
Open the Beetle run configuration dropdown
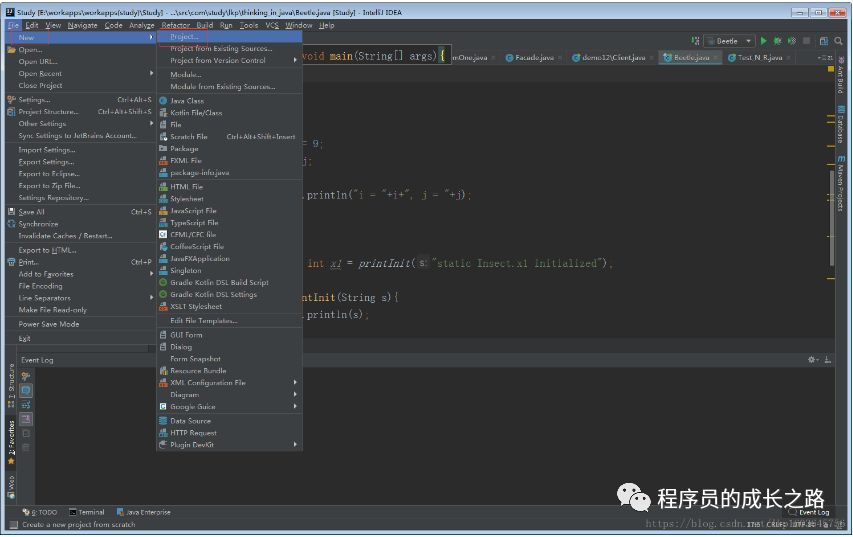coord(729,41)
